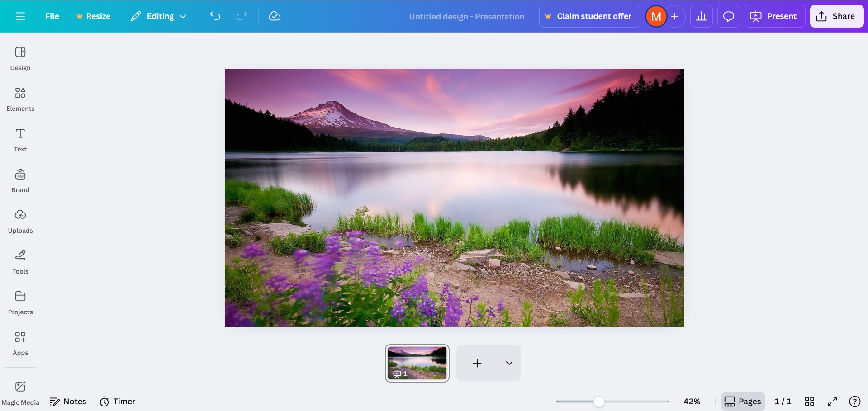Claim the student offer
The image size is (868, 411).
coord(589,16)
